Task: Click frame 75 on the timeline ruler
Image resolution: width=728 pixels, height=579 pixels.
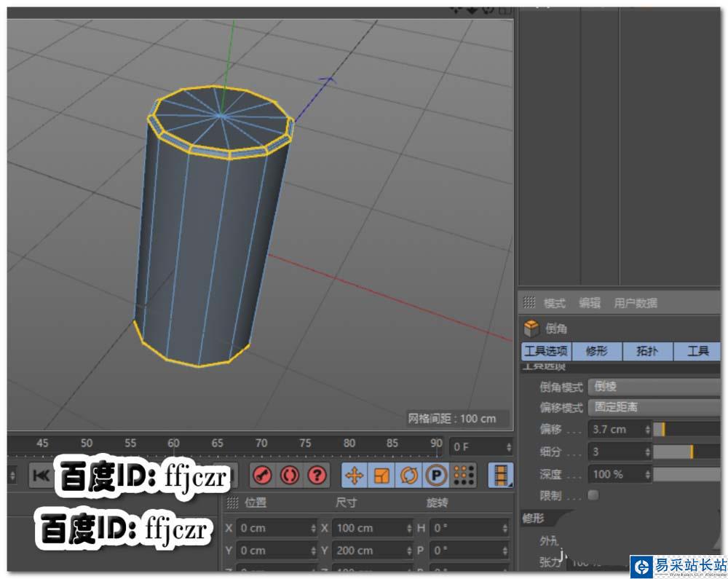Action: click(304, 444)
